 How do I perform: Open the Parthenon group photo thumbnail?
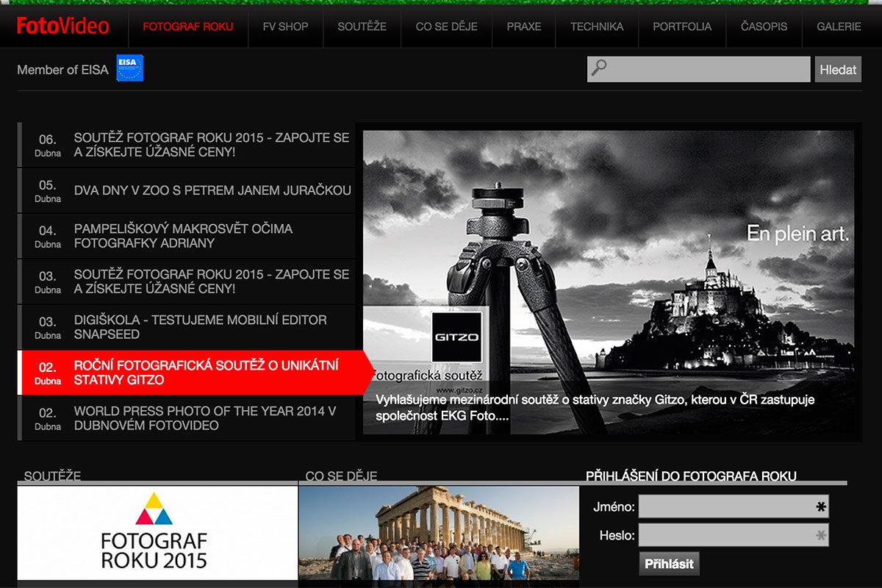click(x=438, y=533)
